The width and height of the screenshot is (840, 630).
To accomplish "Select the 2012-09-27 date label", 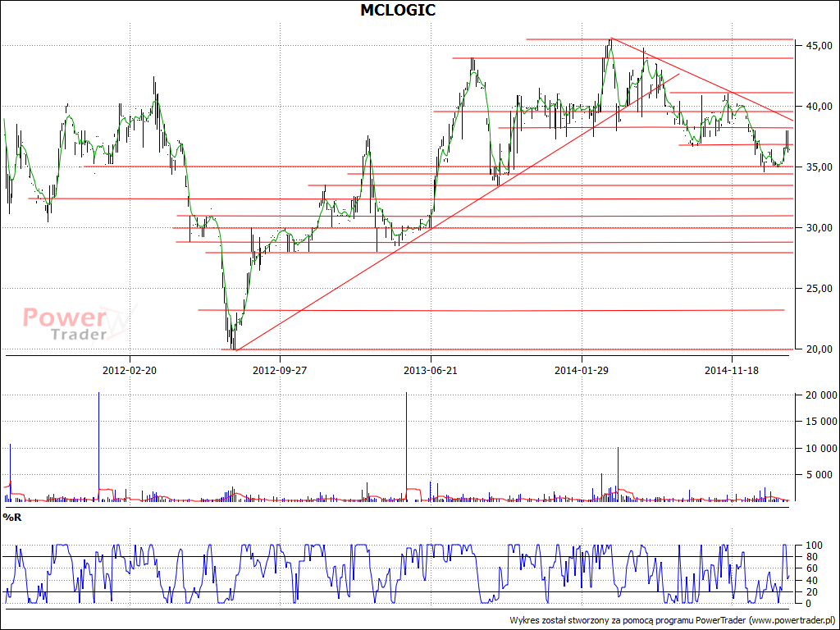I will (x=280, y=370).
